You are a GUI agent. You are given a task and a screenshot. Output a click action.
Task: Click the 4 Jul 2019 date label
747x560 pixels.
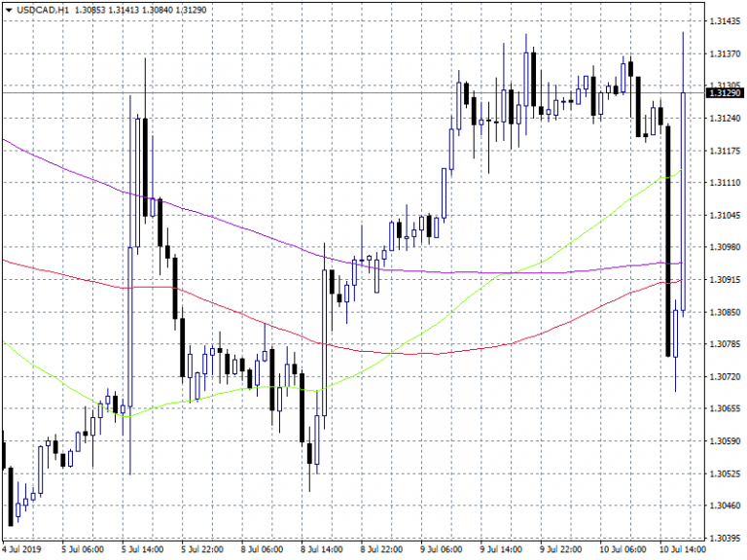click(22, 549)
